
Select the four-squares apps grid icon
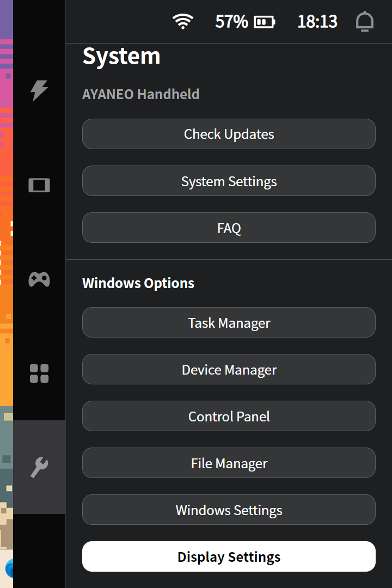click(x=39, y=374)
